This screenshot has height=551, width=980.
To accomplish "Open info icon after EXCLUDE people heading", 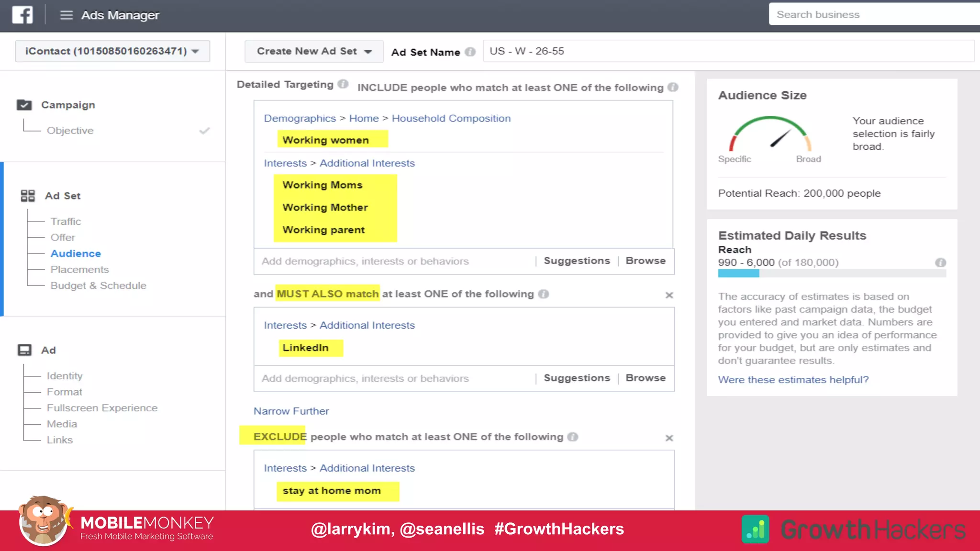I will pos(572,437).
